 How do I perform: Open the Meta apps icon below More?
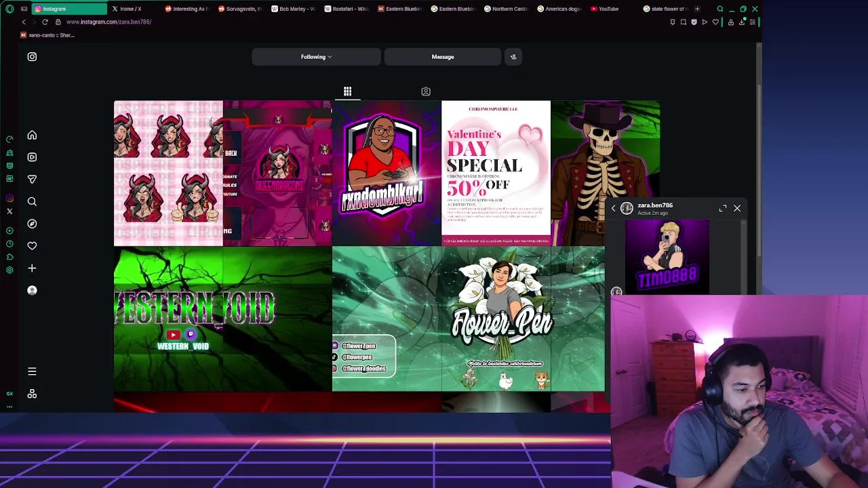pos(32,394)
